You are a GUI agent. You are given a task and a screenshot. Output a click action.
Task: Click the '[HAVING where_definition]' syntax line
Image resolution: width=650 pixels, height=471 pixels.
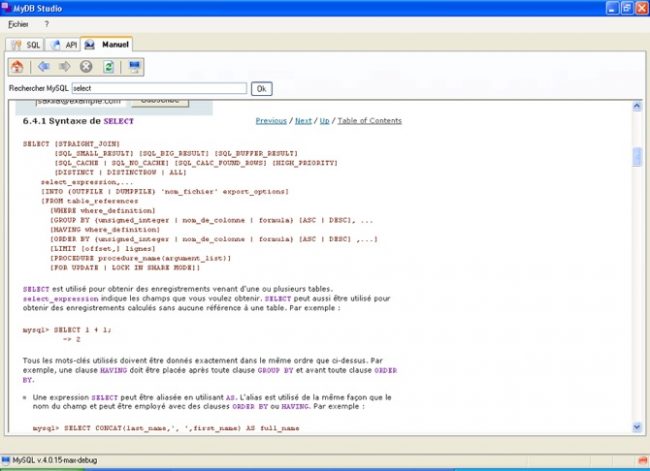pos(105,230)
